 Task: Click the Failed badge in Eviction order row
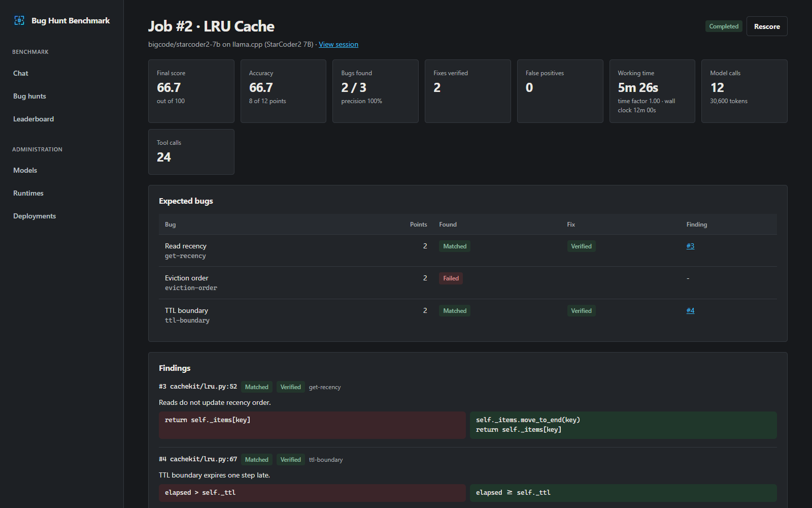[451, 278]
